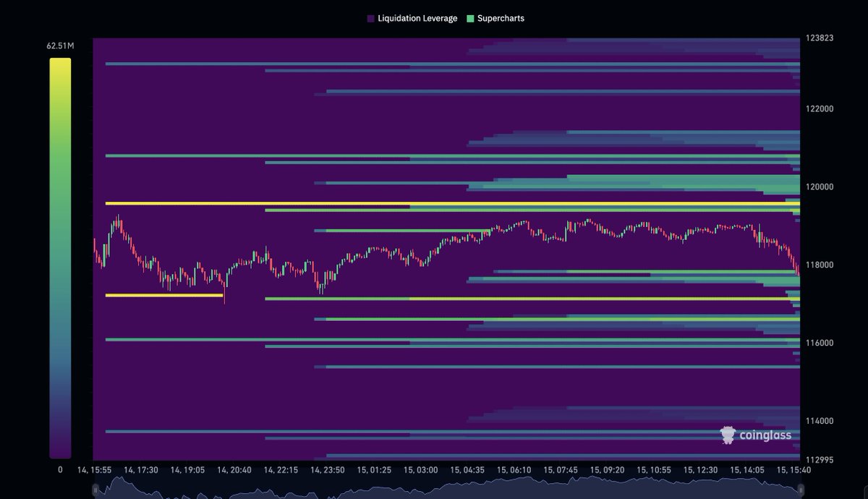Click the 114000 price axis label

point(819,421)
